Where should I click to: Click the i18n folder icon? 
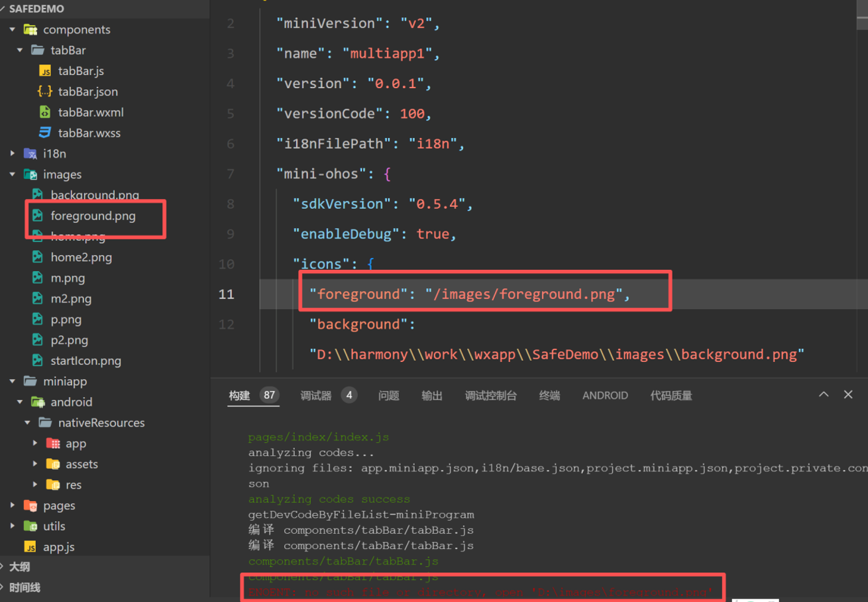click(x=30, y=153)
